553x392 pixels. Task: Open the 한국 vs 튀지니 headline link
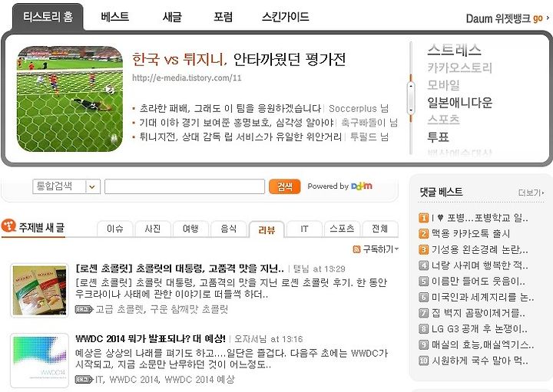(239, 59)
